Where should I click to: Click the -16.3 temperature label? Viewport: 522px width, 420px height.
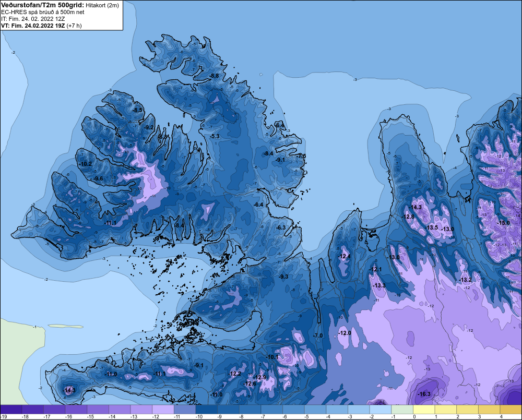[x=424, y=394]
